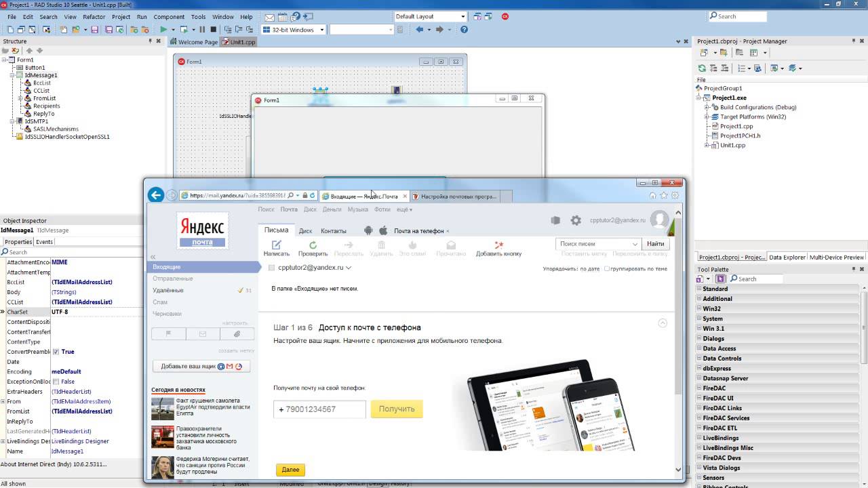Screen dimensions: 868x488
Task: Open the Default Layout dropdown
Action: (463, 16)
